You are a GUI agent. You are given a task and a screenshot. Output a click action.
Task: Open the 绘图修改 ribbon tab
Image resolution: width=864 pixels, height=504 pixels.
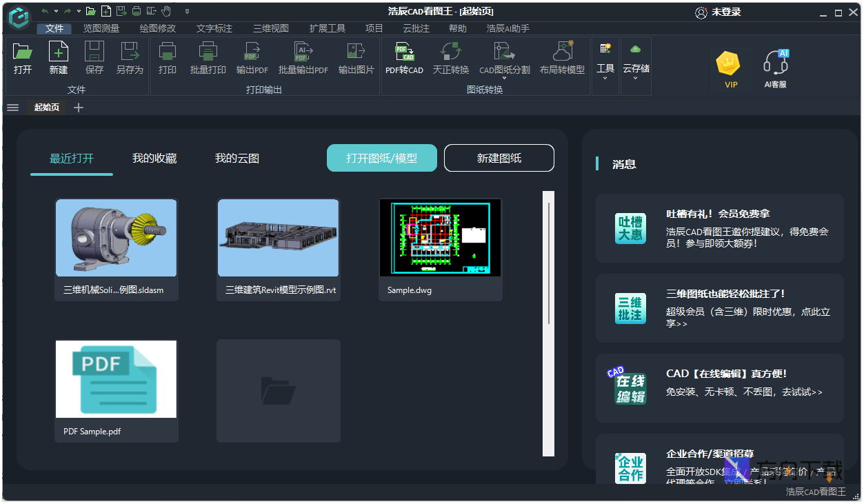pos(158,28)
